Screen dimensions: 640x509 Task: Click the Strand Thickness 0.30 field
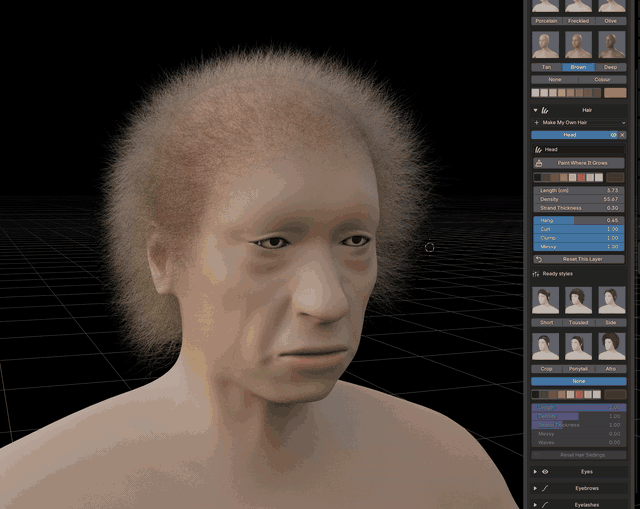[579, 208]
